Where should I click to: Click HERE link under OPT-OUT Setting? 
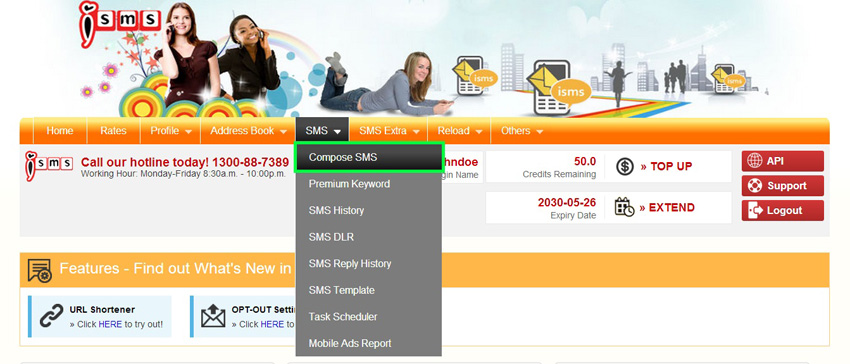click(272, 324)
